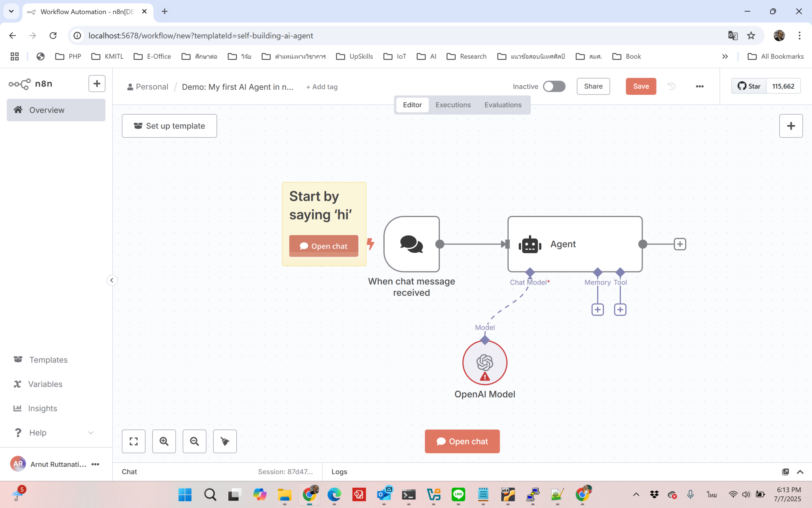The image size is (812, 508).
Task: Open Templates from the left sidebar
Action: click(x=48, y=360)
